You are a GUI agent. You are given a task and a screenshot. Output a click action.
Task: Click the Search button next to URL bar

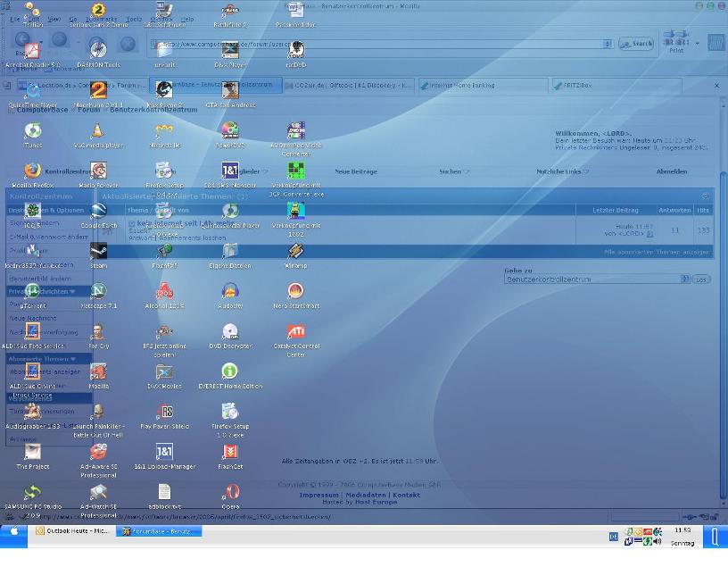pos(636,44)
